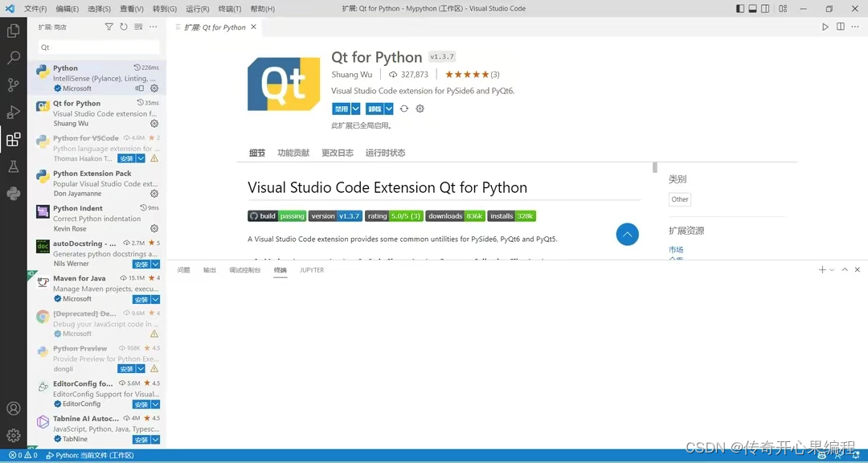The image size is (868, 463).
Task: Switch to the 调试控制台 panel tab
Action: (x=244, y=270)
